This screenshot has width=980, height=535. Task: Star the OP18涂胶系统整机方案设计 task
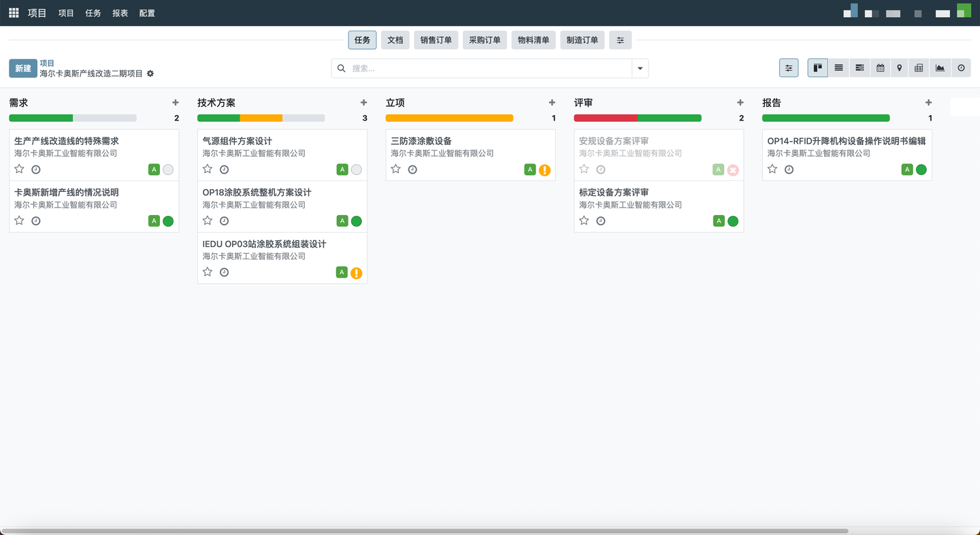[x=208, y=221]
